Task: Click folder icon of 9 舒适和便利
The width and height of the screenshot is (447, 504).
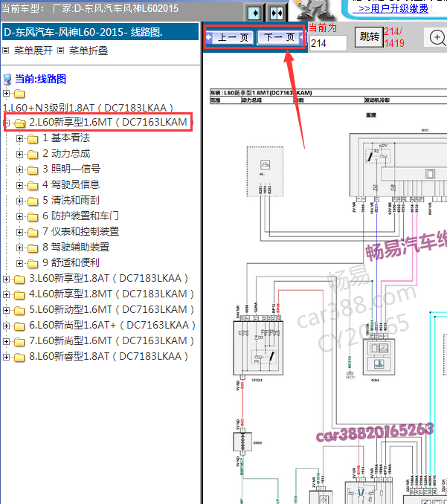Action: pos(33,264)
